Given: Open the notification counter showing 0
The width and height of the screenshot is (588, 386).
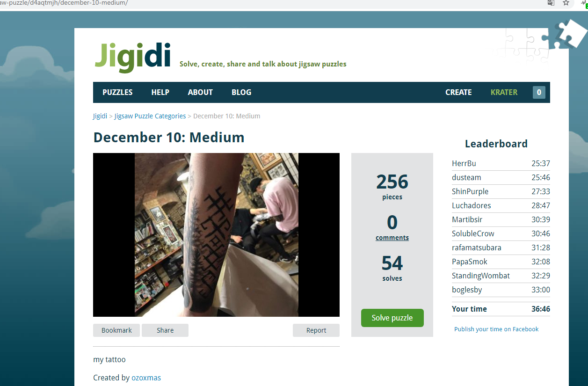Looking at the screenshot, I should click(x=539, y=92).
